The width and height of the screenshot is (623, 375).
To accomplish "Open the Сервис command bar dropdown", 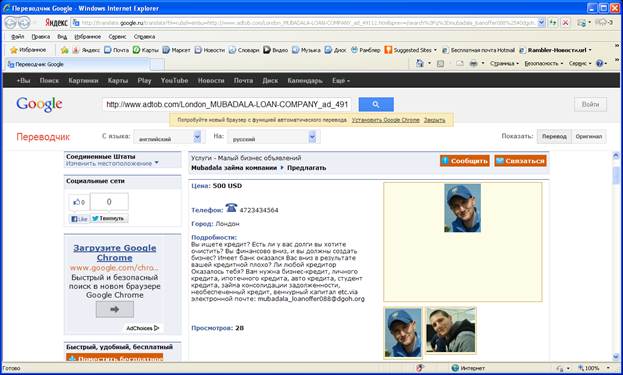I will [580, 63].
